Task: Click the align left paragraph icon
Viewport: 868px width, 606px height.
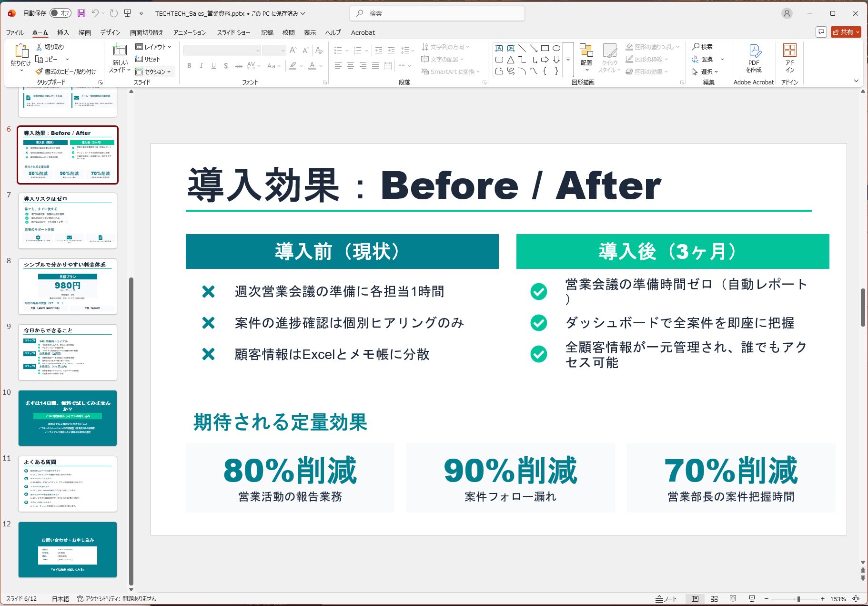Action: tap(338, 66)
